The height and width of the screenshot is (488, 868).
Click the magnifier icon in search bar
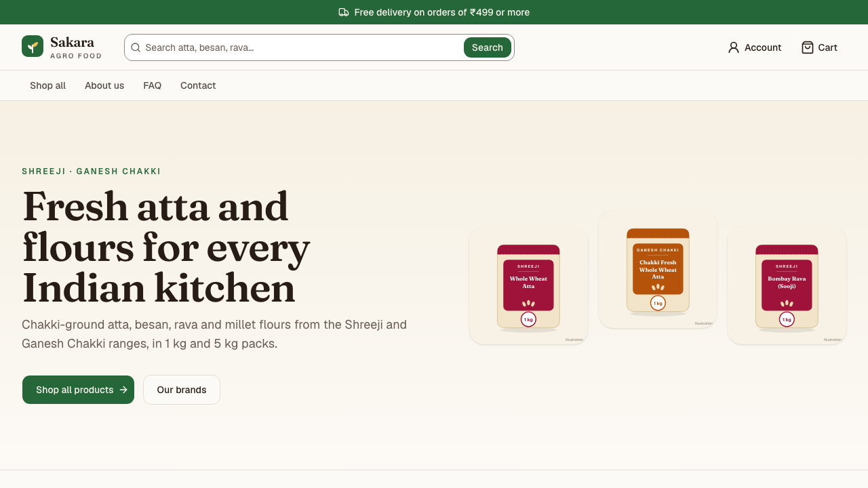136,47
